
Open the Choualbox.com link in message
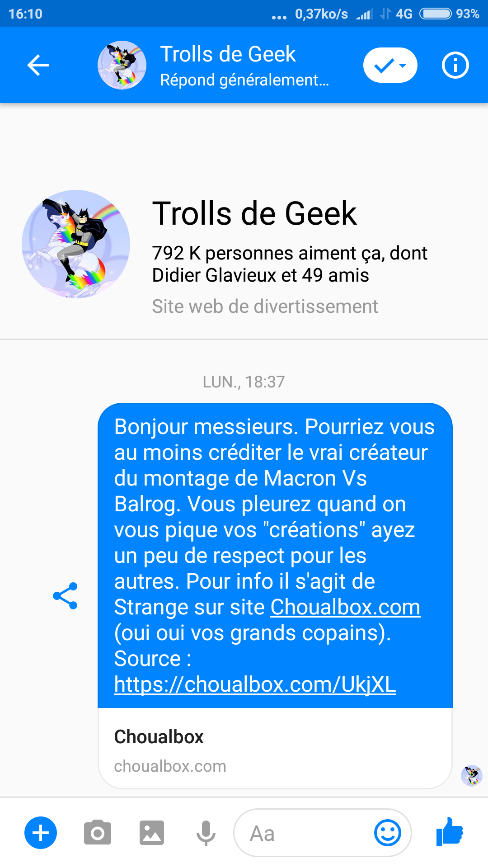coord(345,607)
